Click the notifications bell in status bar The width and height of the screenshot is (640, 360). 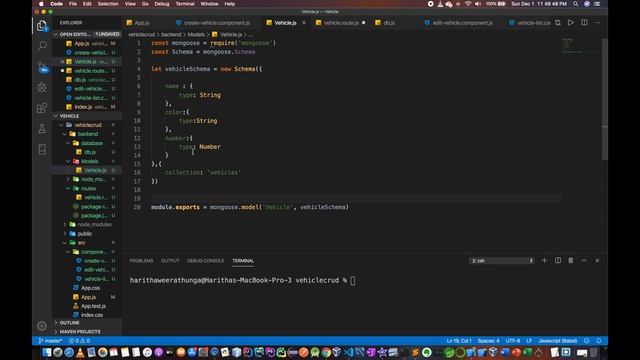point(599,340)
